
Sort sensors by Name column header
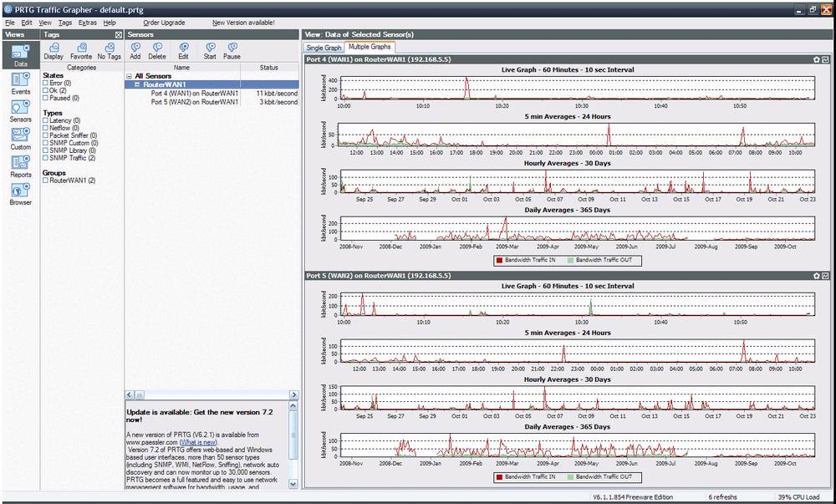[x=182, y=68]
